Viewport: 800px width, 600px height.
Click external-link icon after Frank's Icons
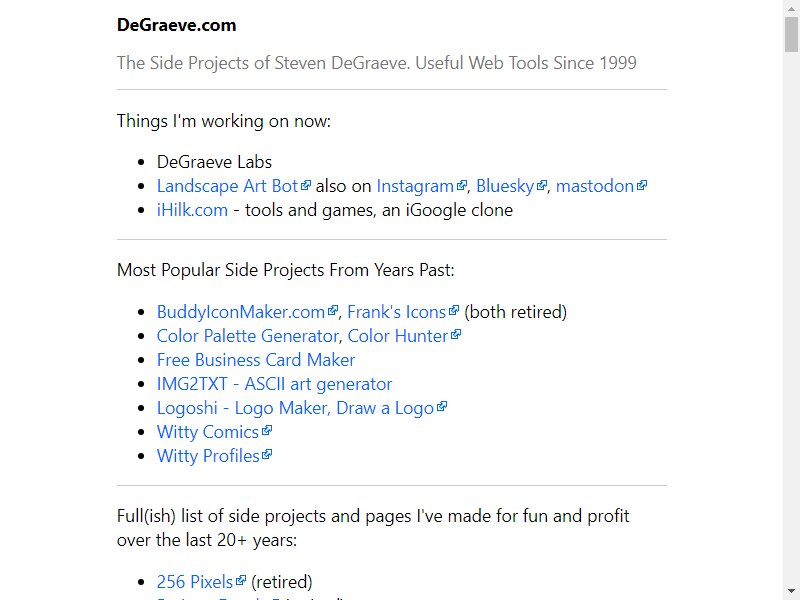pyautogui.click(x=454, y=311)
